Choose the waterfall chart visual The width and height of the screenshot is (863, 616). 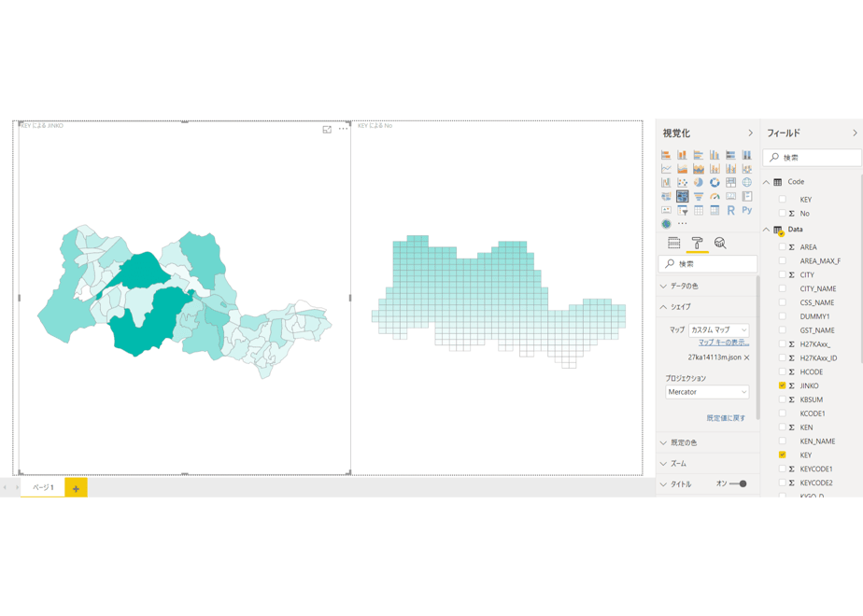click(x=666, y=182)
